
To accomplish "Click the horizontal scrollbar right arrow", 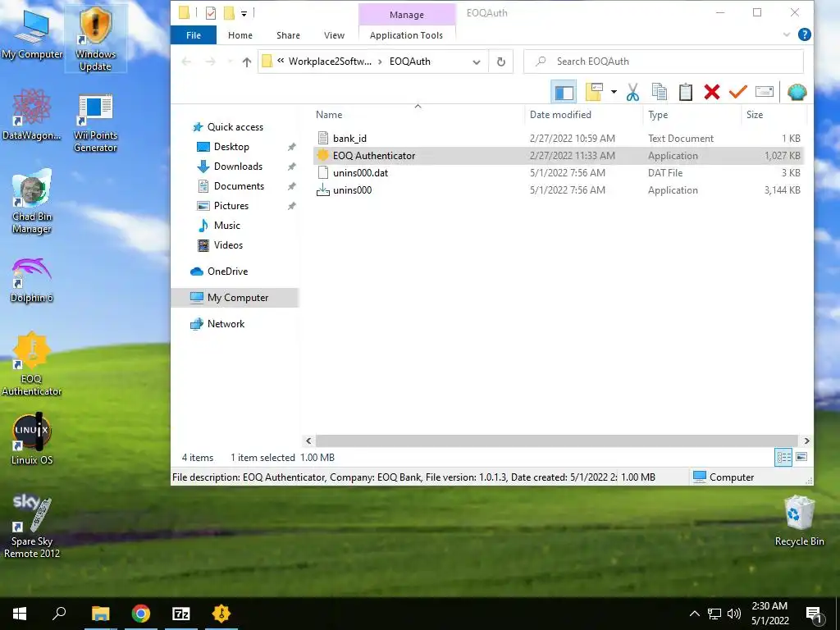I will pyautogui.click(x=806, y=441).
